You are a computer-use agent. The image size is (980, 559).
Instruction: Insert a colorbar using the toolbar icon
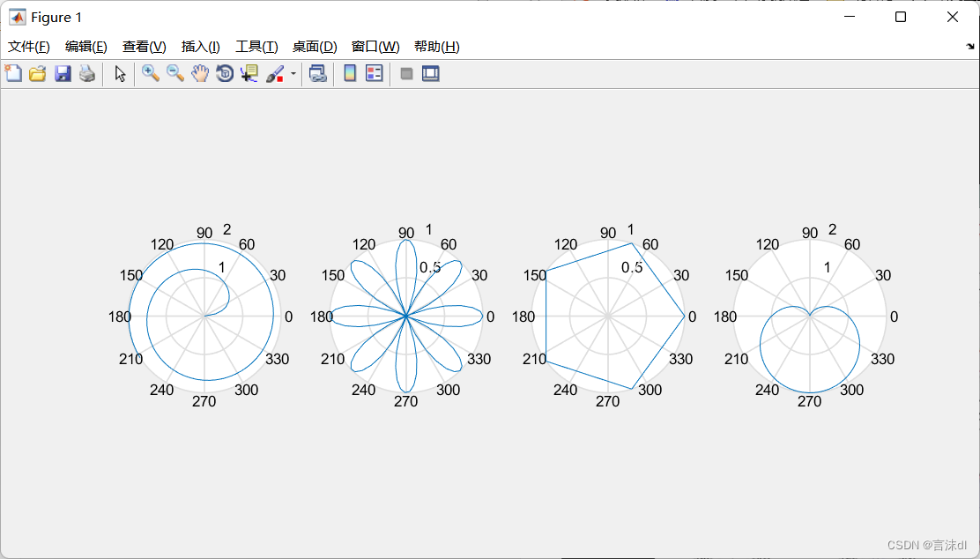(x=350, y=74)
